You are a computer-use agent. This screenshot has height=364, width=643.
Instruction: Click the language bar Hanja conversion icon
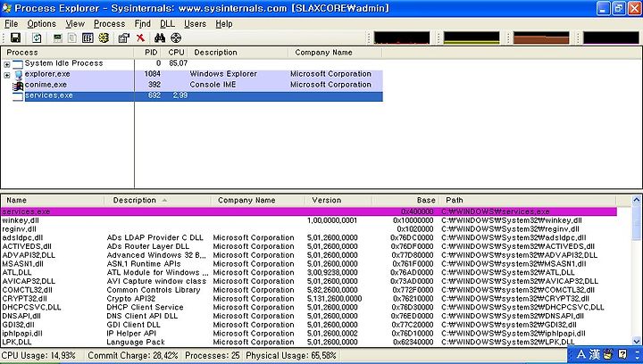[595, 354]
